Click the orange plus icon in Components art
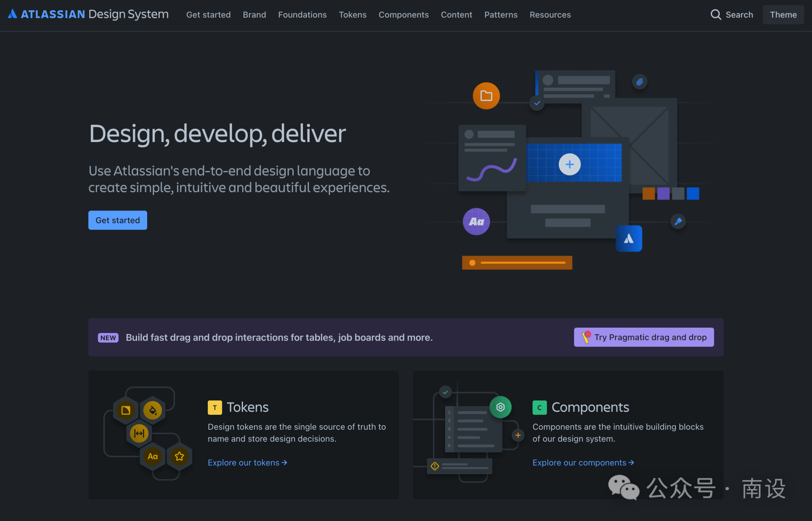Image resolution: width=812 pixels, height=521 pixels. [x=518, y=435]
